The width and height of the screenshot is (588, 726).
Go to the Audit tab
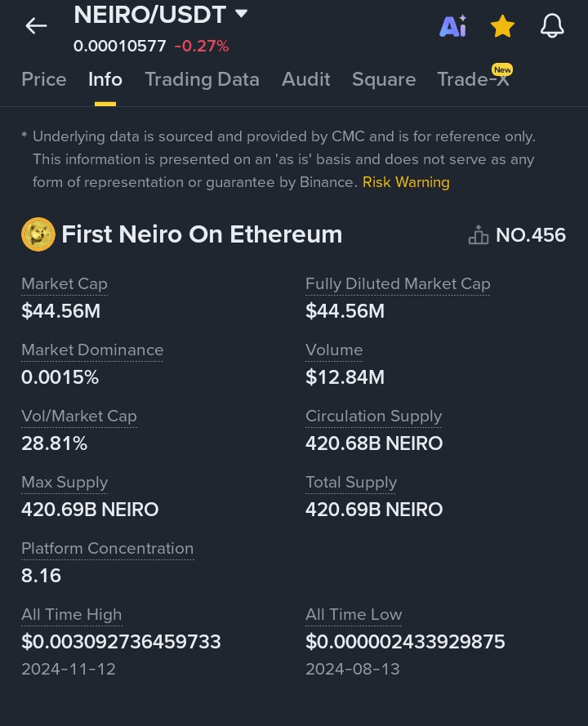point(306,79)
